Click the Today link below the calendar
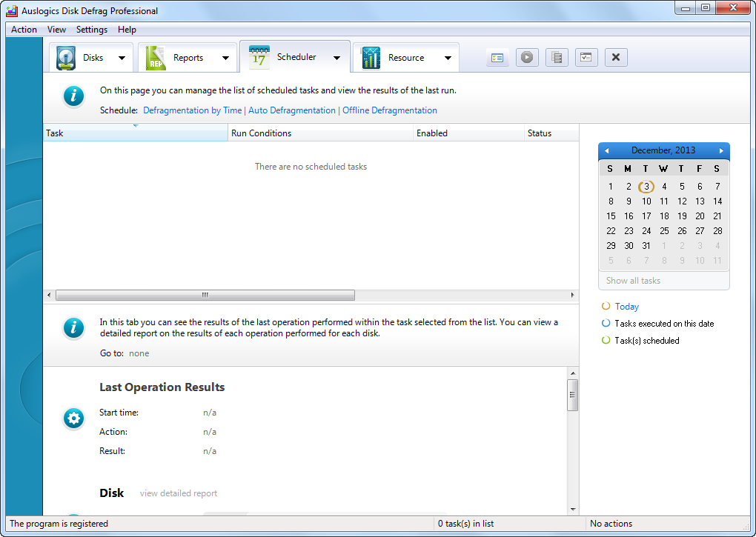 pos(627,307)
